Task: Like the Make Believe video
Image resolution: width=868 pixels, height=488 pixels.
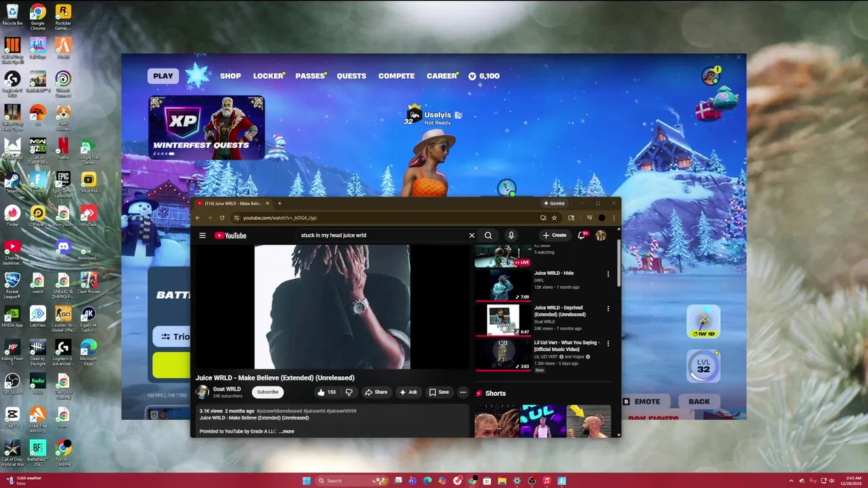Action: coord(327,392)
